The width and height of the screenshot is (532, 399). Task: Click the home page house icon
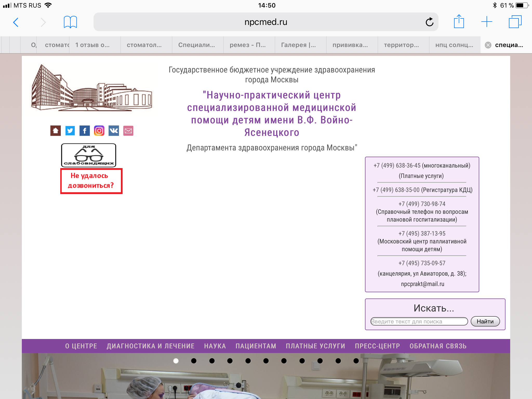click(x=56, y=131)
